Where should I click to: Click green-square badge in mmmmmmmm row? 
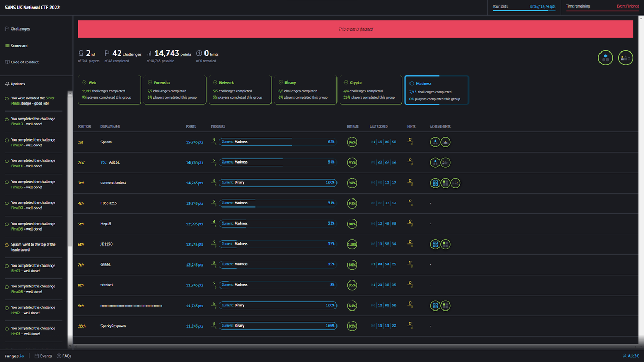click(445, 305)
